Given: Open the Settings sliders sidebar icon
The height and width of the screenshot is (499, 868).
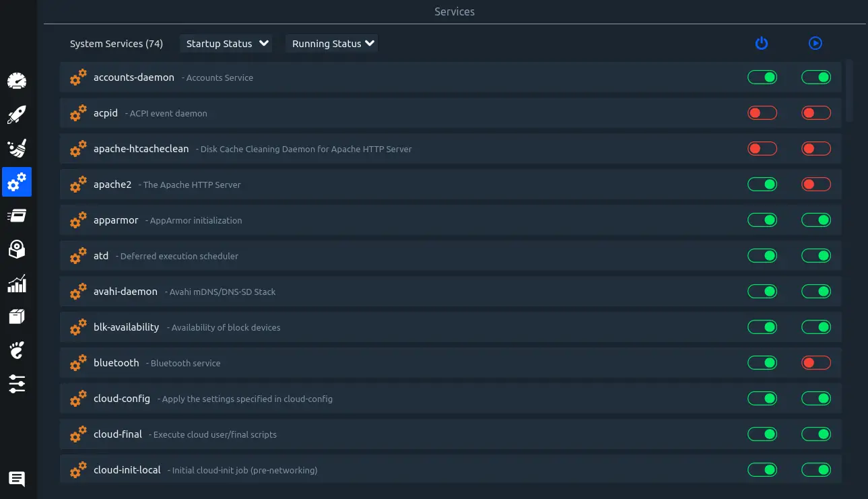Looking at the screenshot, I should click(x=17, y=384).
